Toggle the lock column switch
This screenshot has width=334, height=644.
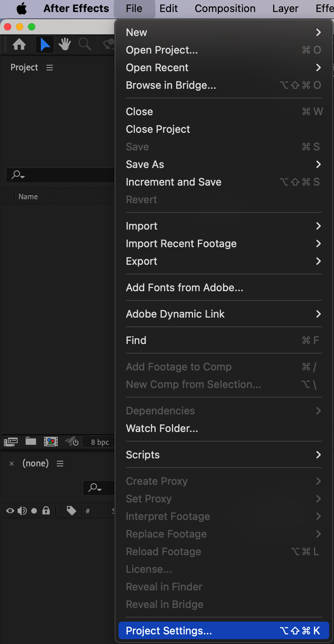pyautogui.click(x=46, y=510)
